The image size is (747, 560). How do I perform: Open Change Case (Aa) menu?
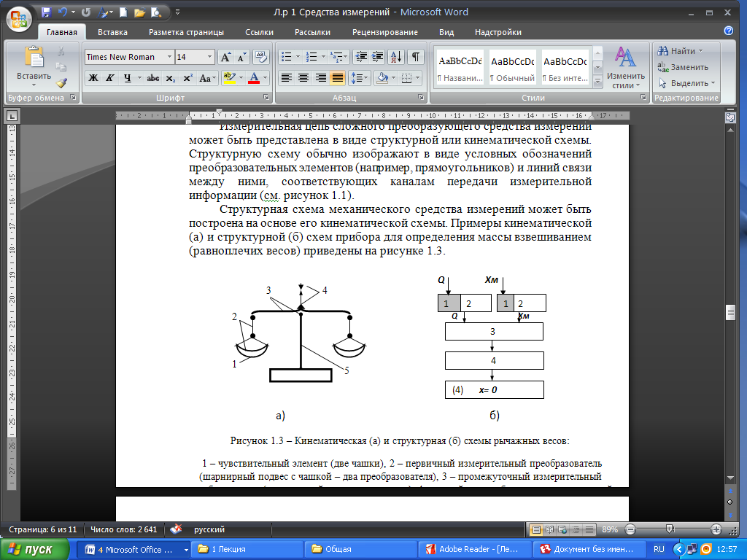pos(207,77)
